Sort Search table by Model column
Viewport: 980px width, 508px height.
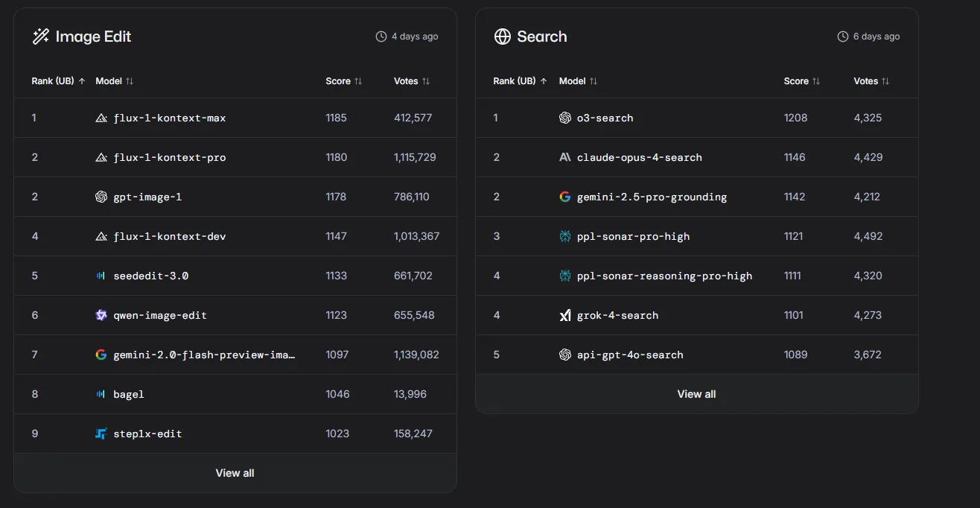[579, 81]
